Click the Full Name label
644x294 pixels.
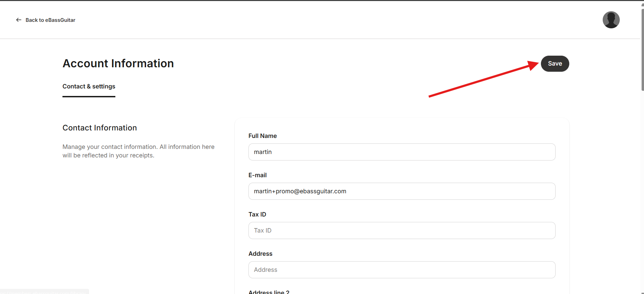(262, 136)
